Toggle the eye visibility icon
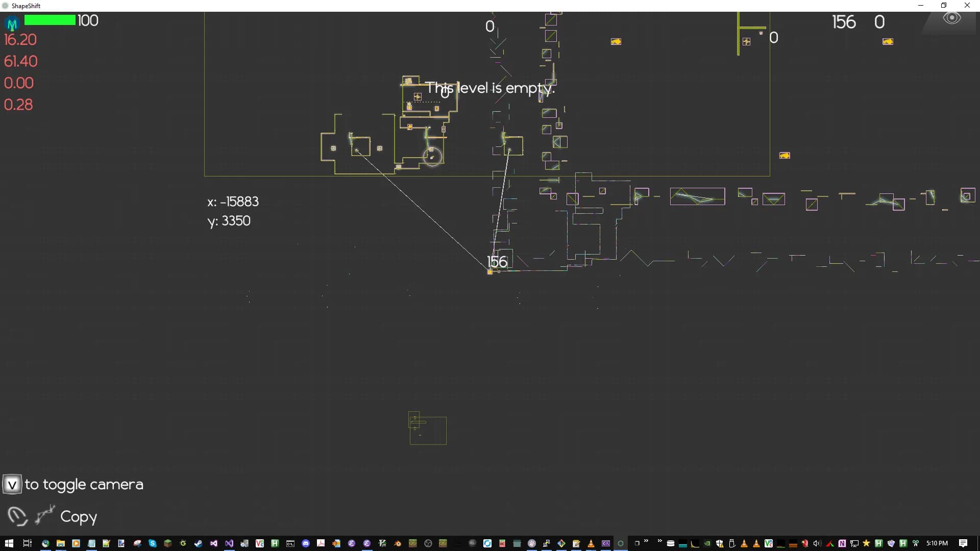This screenshot has height=551, width=980. point(952,18)
